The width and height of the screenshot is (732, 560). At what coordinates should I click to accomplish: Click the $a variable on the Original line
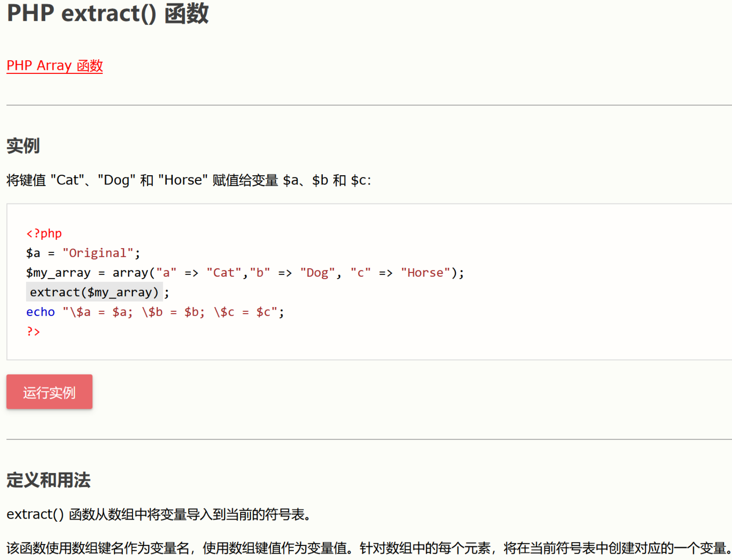pyautogui.click(x=33, y=253)
